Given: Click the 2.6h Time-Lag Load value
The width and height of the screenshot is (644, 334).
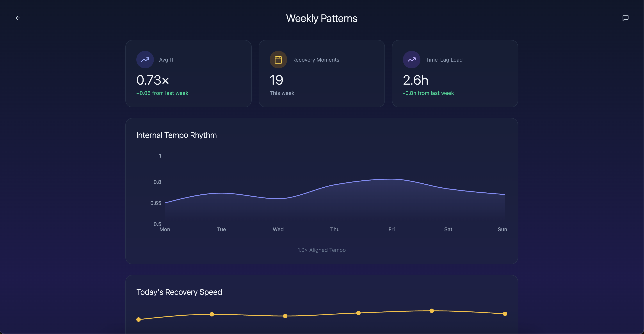Looking at the screenshot, I should [x=416, y=80].
